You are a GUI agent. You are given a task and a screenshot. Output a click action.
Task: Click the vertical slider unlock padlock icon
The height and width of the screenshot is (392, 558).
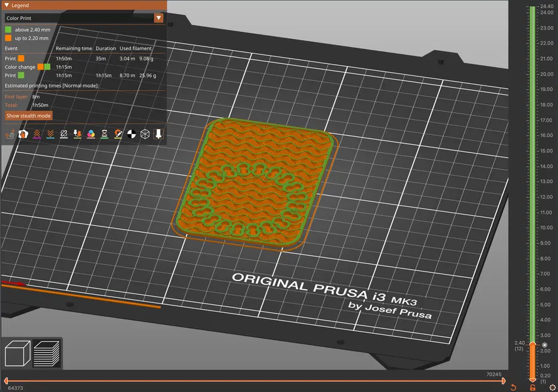tap(533, 388)
